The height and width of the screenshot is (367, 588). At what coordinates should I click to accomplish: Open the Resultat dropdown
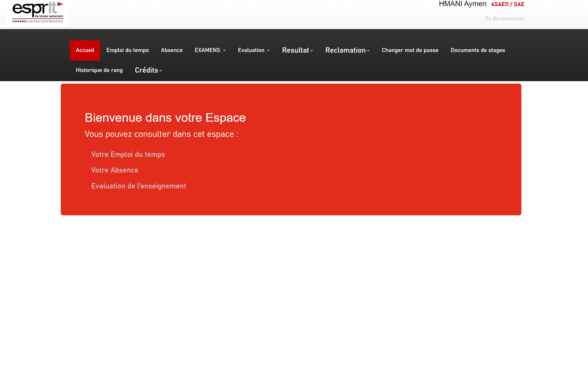coord(297,50)
